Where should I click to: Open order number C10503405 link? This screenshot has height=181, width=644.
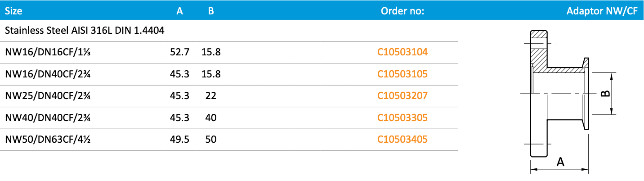(x=402, y=140)
